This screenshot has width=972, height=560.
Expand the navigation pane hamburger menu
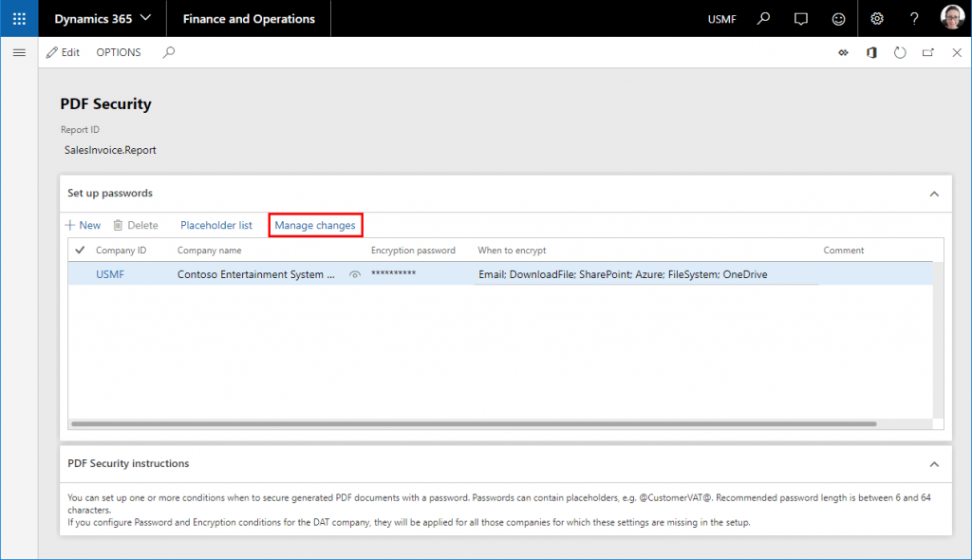[19, 53]
